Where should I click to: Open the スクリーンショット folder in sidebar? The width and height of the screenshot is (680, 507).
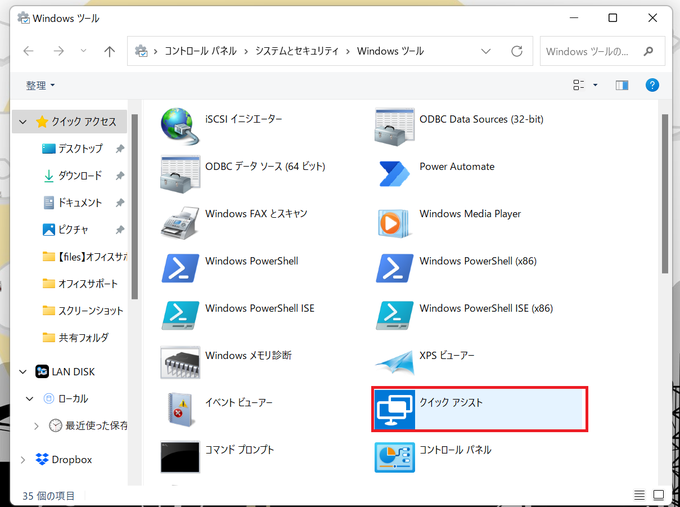(82, 311)
